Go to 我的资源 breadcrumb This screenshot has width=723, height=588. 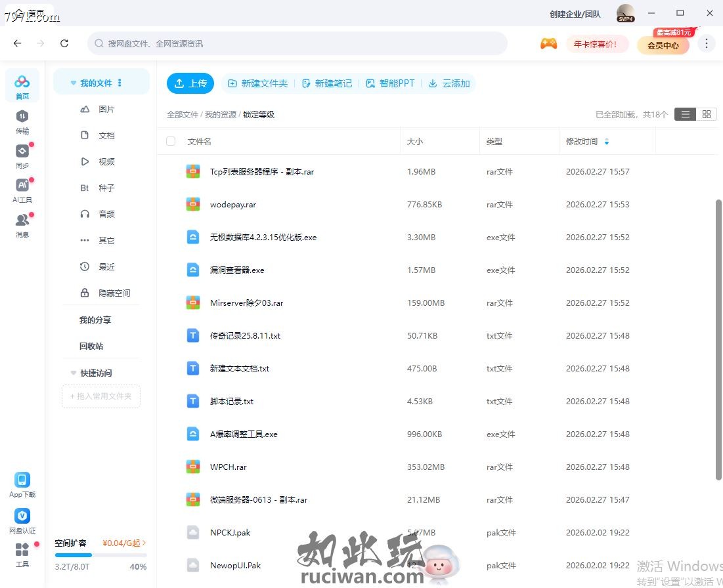221,115
